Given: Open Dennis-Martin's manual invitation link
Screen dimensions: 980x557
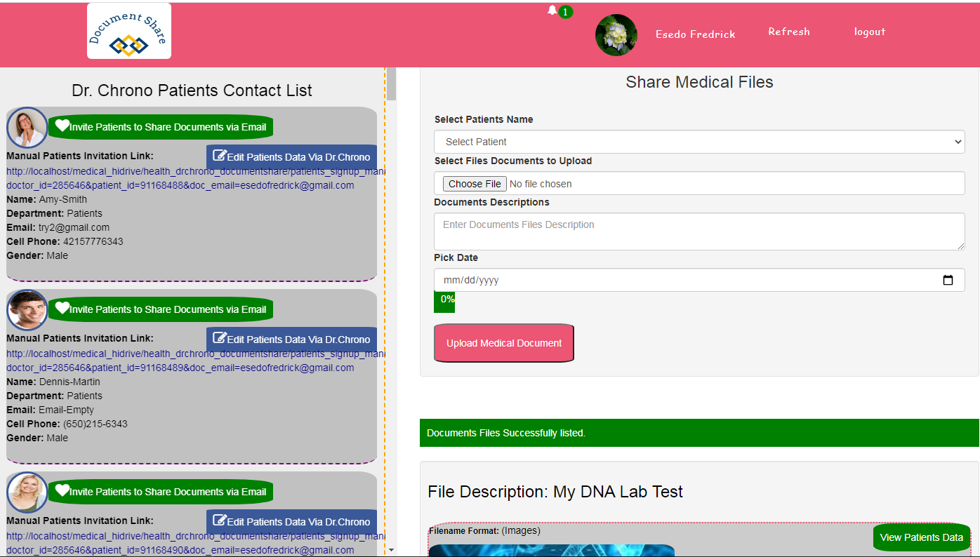Looking at the screenshot, I should (x=195, y=361).
